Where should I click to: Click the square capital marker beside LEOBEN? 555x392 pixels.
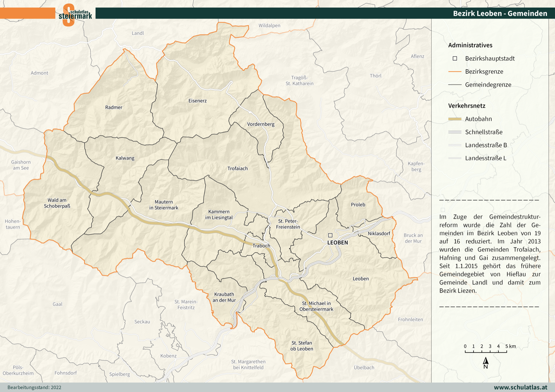330,235
